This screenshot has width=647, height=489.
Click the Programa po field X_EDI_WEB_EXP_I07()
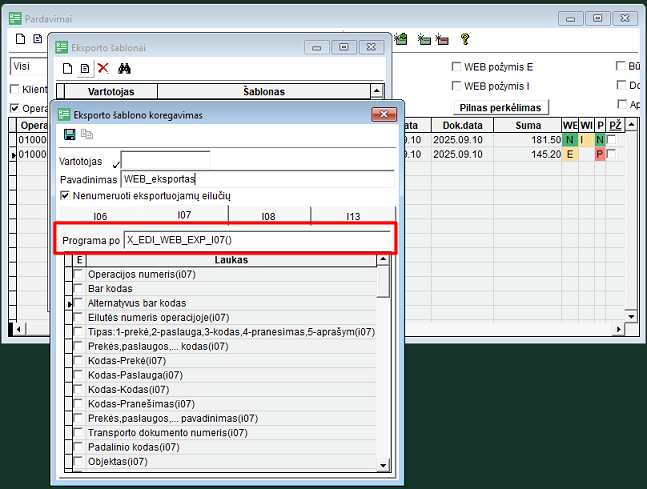(257, 240)
